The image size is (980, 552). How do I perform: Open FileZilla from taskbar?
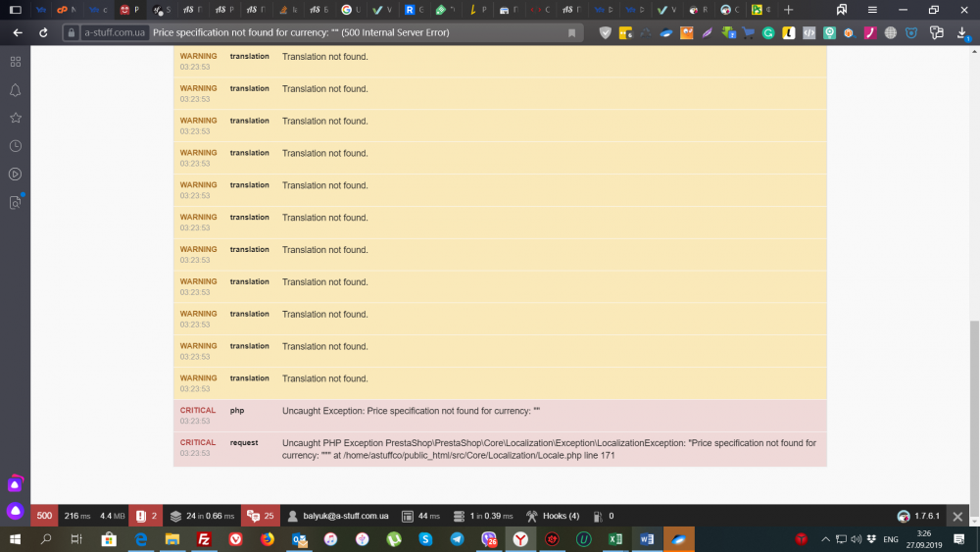coord(204,539)
